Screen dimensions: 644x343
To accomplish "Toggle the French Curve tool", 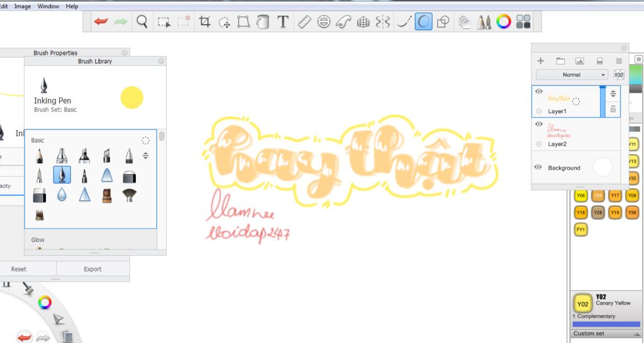I will 343,21.
